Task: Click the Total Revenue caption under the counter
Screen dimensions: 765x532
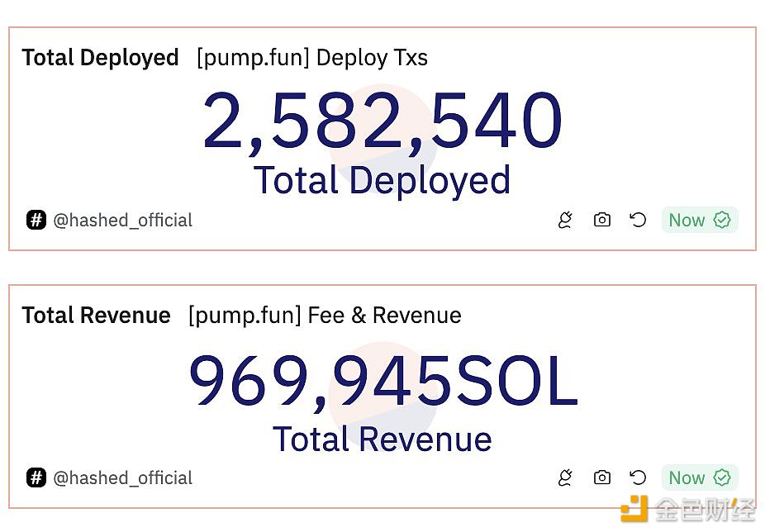Action: coord(382,439)
